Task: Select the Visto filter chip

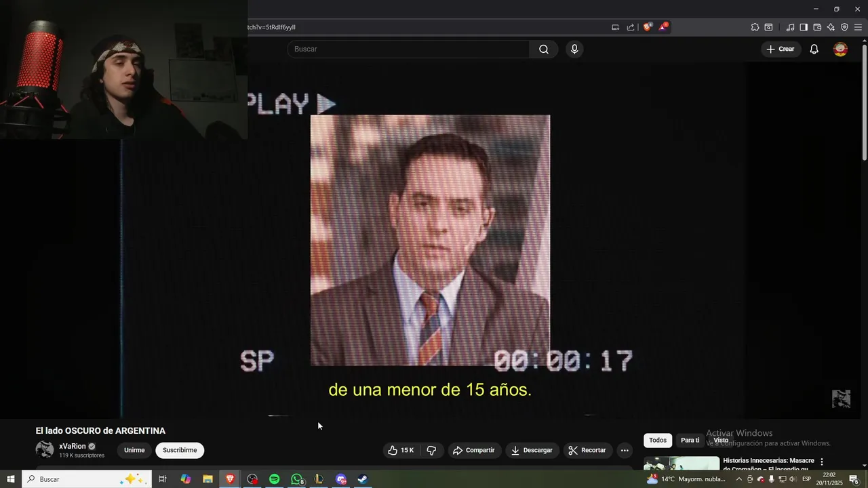Action: point(721,441)
